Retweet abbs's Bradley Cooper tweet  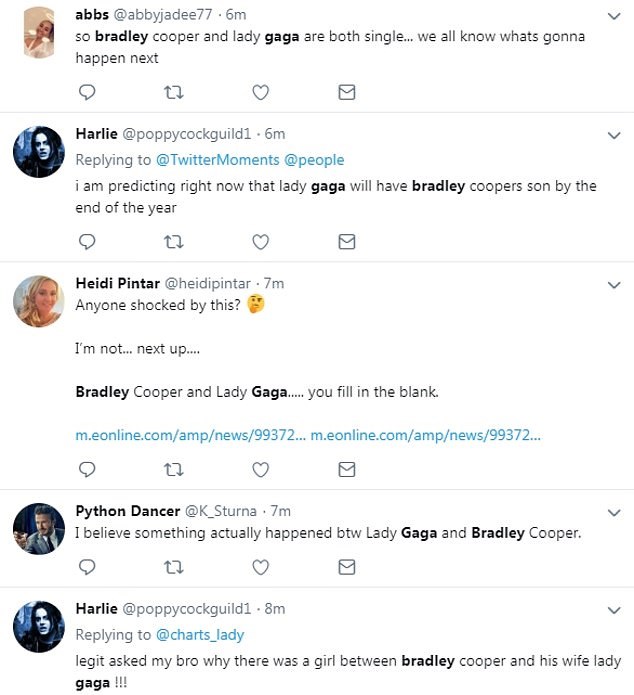(173, 92)
